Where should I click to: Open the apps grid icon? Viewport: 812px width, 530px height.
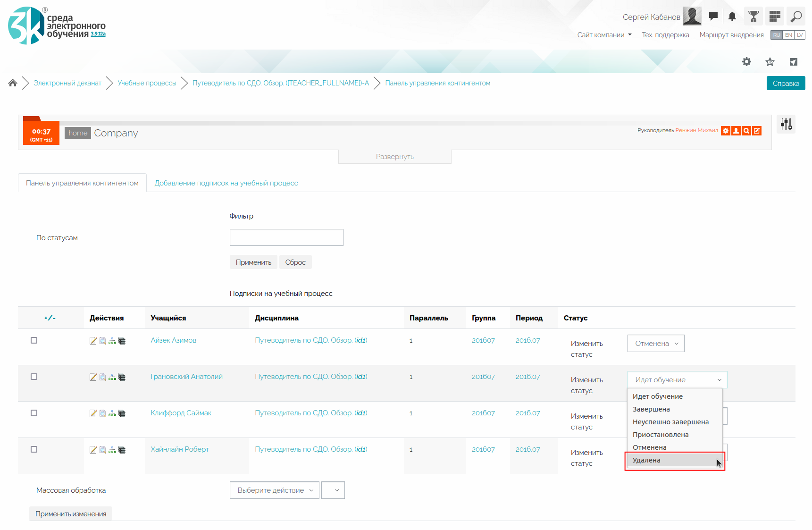tap(774, 17)
